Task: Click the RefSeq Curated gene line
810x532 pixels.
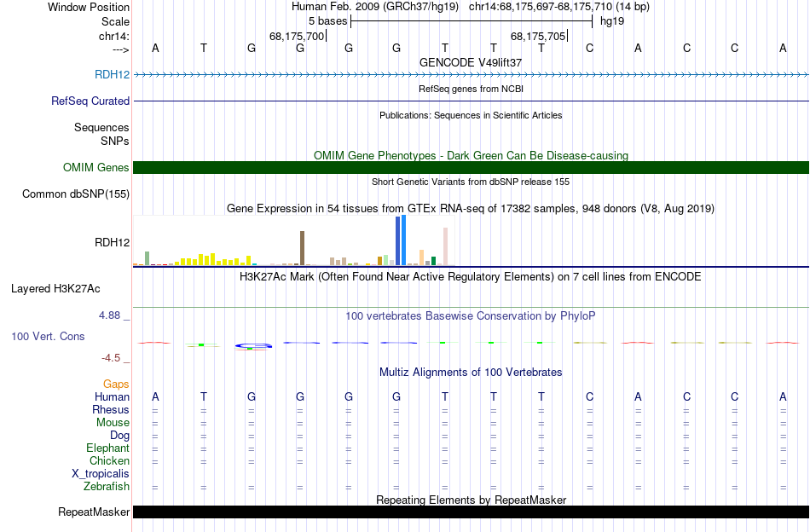Action: (x=471, y=101)
